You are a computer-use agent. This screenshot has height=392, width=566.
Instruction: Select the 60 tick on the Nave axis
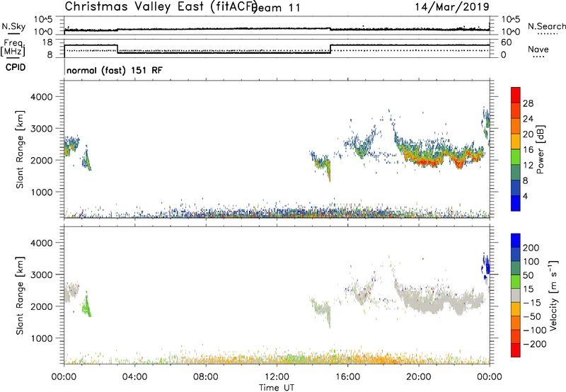(x=507, y=42)
